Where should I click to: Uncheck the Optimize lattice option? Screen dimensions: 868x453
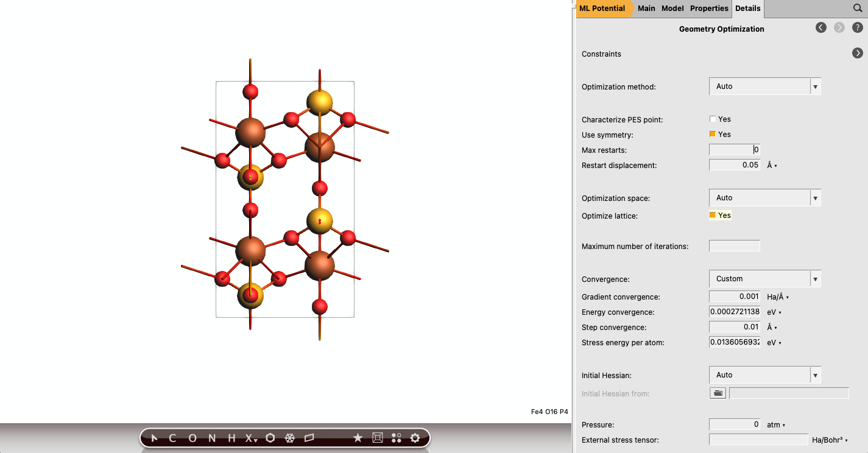coord(713,216)
